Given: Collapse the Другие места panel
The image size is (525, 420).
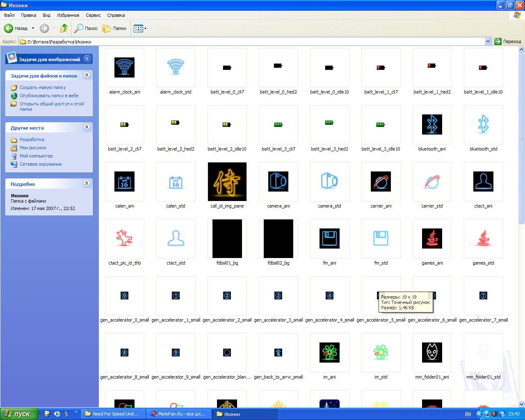Looking at the screenshot, I should [87, 127].
